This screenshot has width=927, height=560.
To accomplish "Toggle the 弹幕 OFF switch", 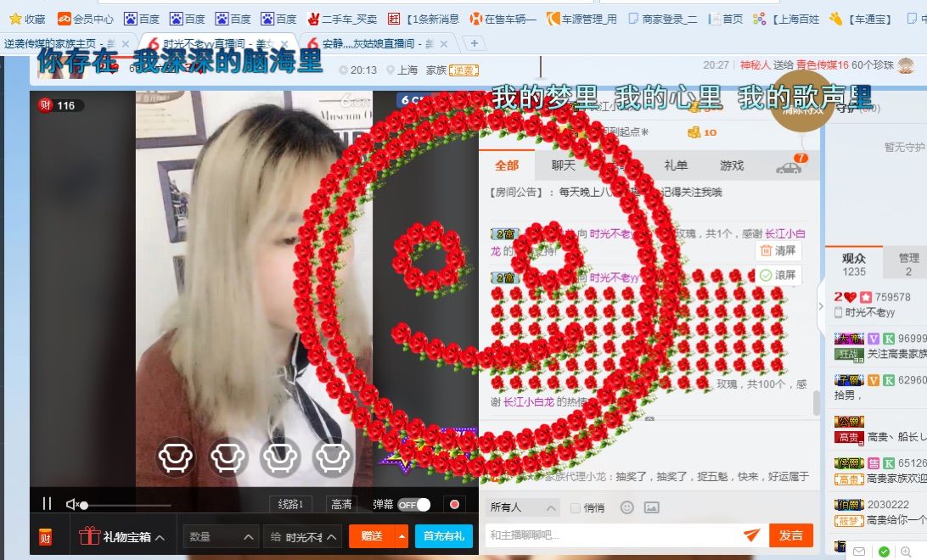I will tap(414, 505).
